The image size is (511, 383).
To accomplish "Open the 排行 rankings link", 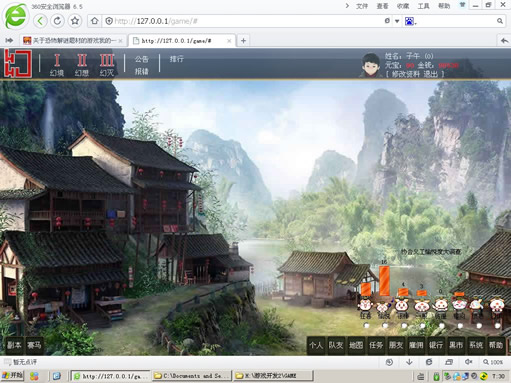I will click(x=176, y=59).
